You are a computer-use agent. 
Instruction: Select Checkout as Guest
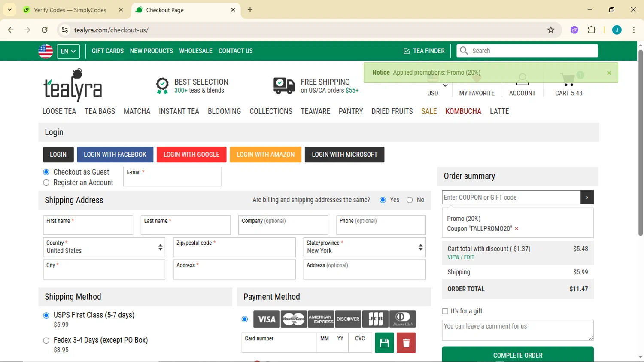(46, 172)
